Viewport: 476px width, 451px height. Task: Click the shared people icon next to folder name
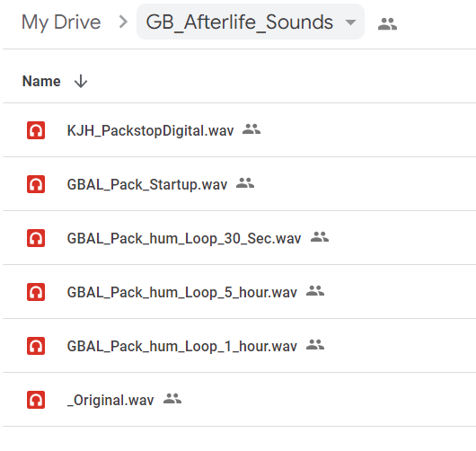(387, 24)
